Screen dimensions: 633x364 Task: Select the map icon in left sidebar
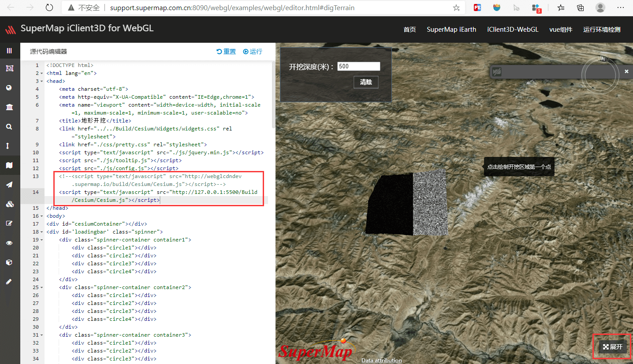[9, 165]
